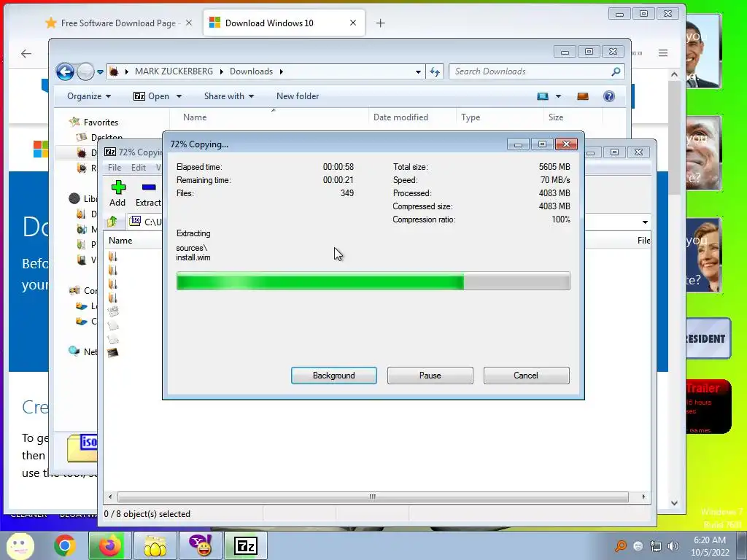Expand the Explorer address bar history dropdown

pos(418,72)
